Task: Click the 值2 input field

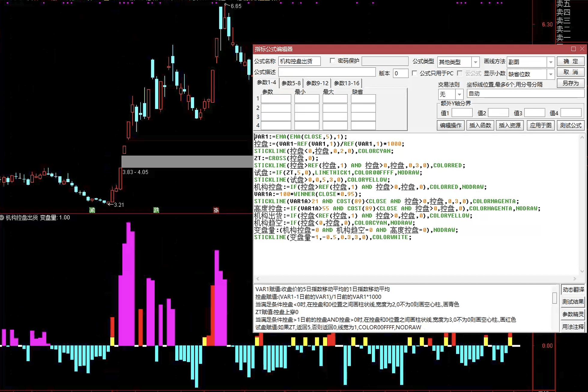Action: [x=498, y=113]
